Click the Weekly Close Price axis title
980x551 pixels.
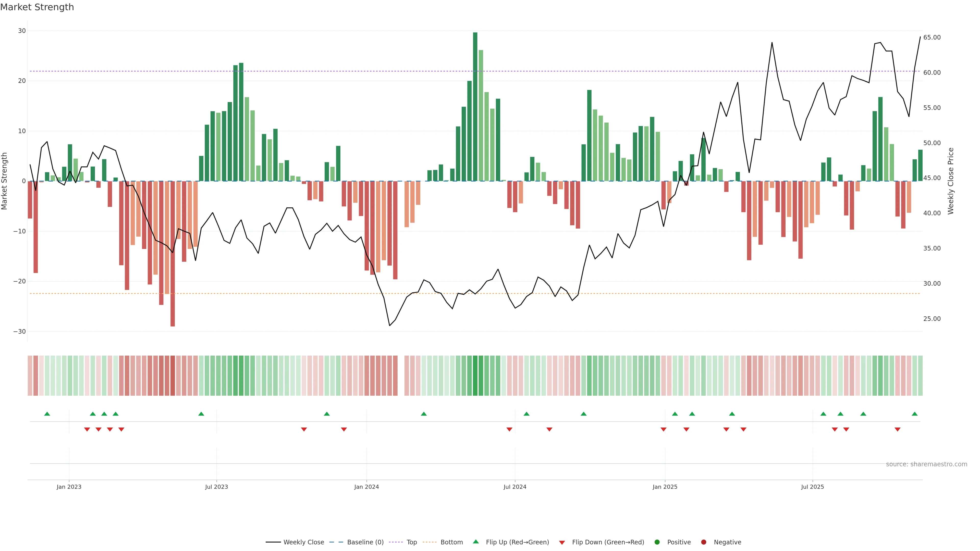pos(951,181)
